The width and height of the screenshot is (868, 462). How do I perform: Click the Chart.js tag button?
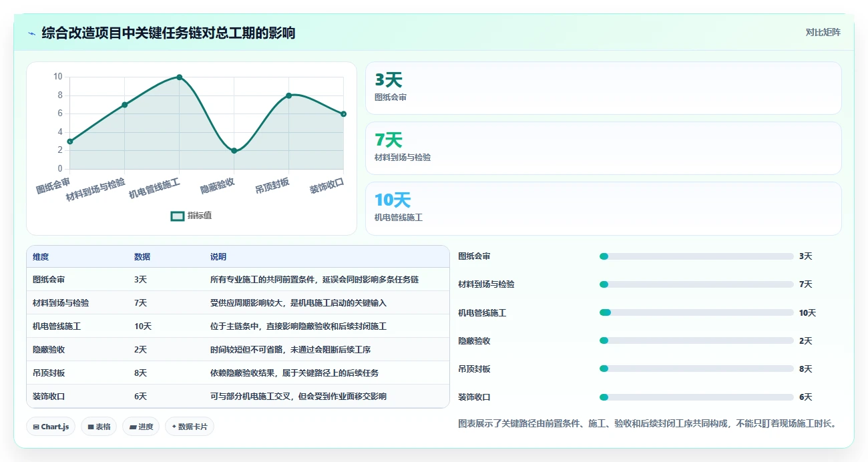[51, 427]
